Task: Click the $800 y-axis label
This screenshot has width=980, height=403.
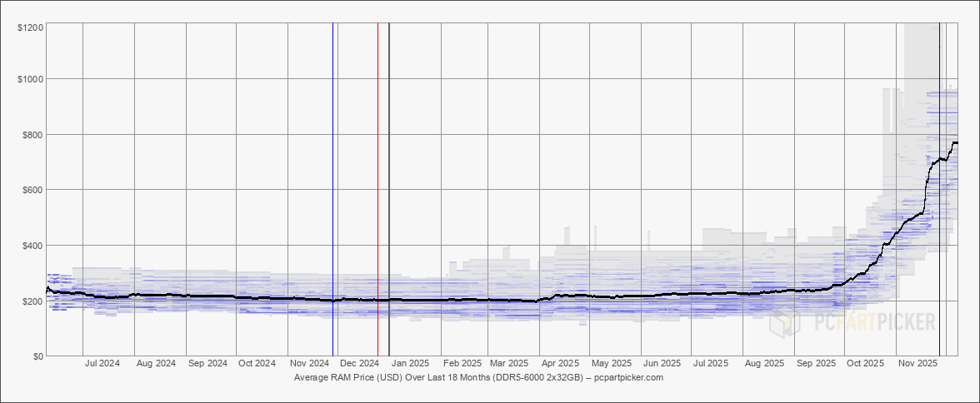Action: click(x=32, y=134)
